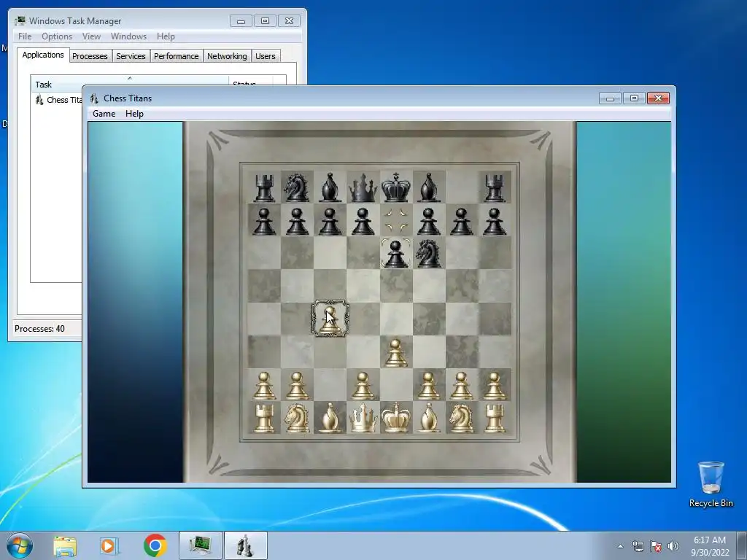Click the volume speaker tray icon
The height and width of the screenshot is (560, 747).
(673, 546)
